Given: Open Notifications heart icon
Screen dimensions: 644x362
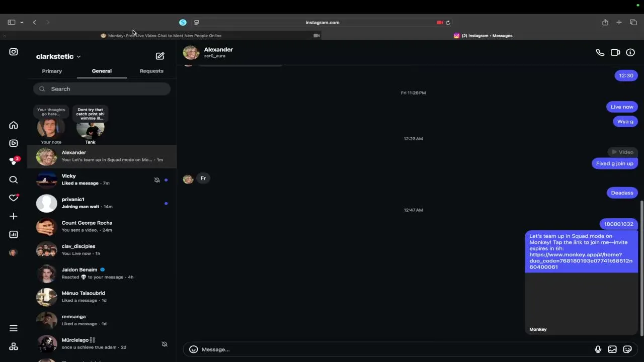Looking at the screenshot, I should 14,198.
